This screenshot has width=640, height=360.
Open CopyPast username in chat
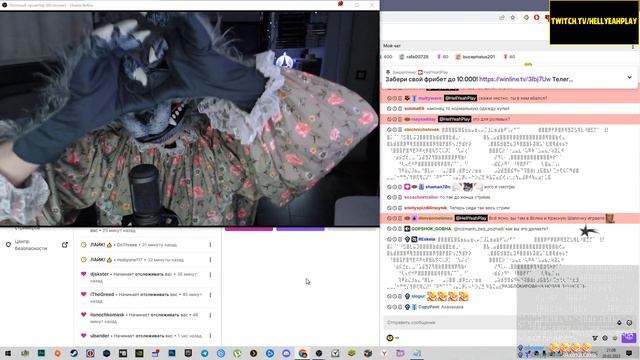[429, 307]
